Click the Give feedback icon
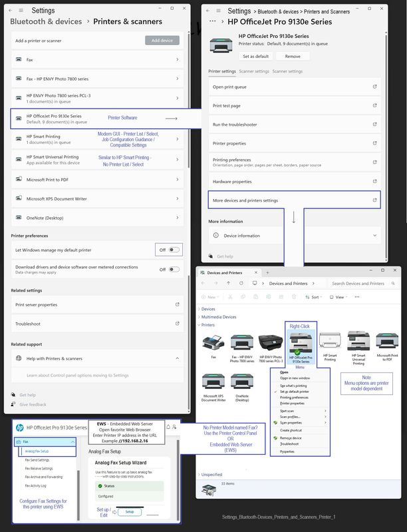Image resolution: width=407 pixels, height=532 pixels. point(13,404)
